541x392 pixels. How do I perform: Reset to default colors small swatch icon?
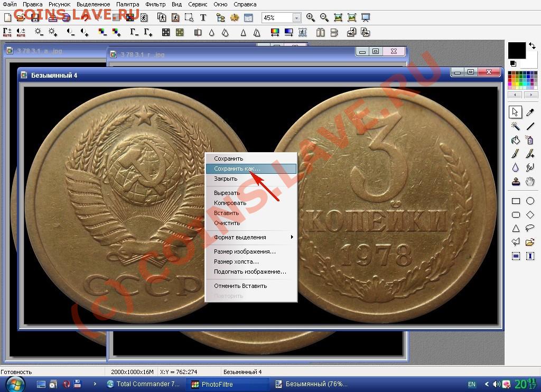pos(513,63)
